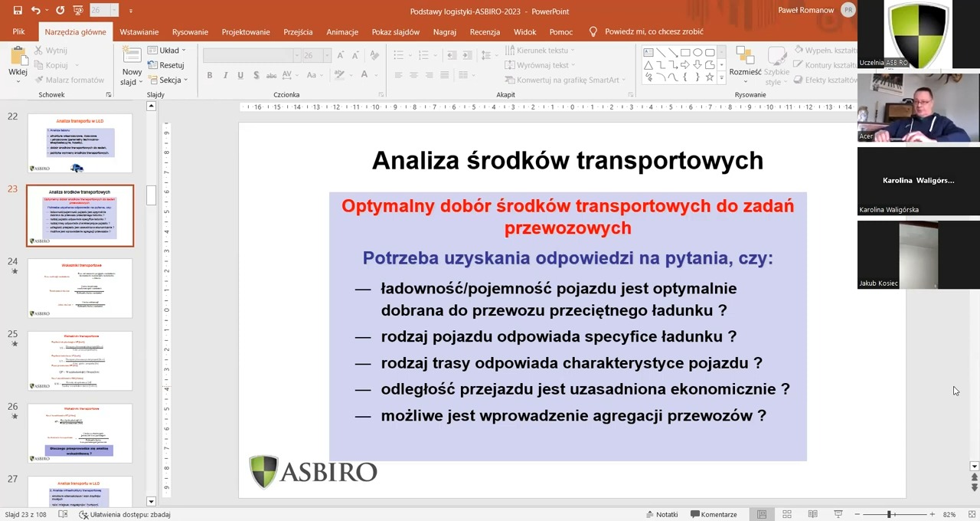Switch to the Projektowanie tab
The width and height of the screenshot is (980, 521).
click(246, 32)
